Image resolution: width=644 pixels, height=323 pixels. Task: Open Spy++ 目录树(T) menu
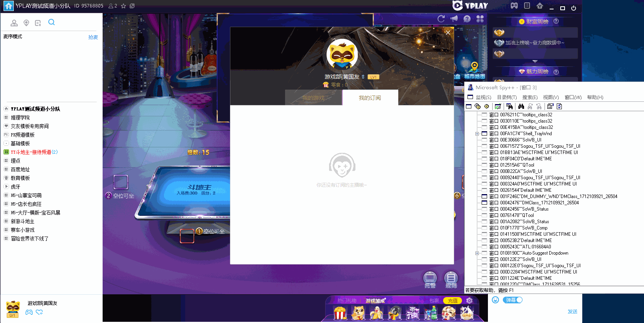click(x=507, y=97)
